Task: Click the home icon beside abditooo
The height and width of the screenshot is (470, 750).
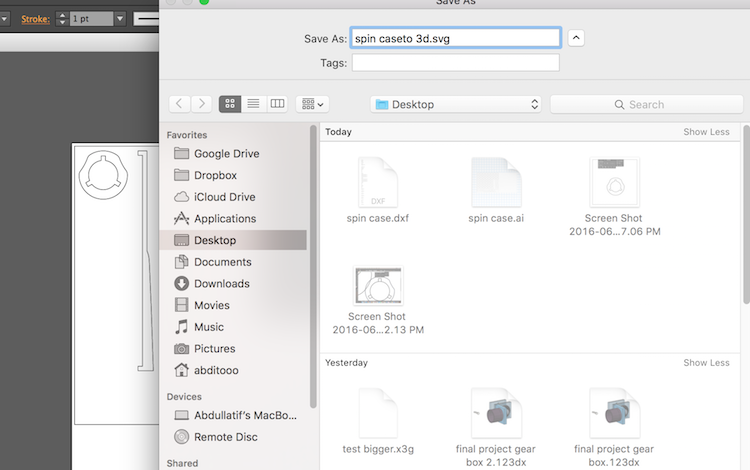Action: point(181,370)
